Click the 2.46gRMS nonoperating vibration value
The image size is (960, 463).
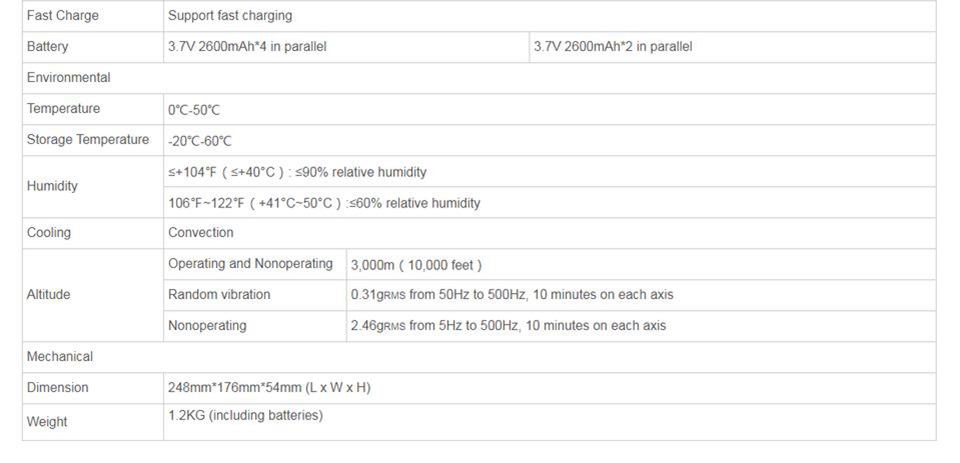[x=508, y=326]
